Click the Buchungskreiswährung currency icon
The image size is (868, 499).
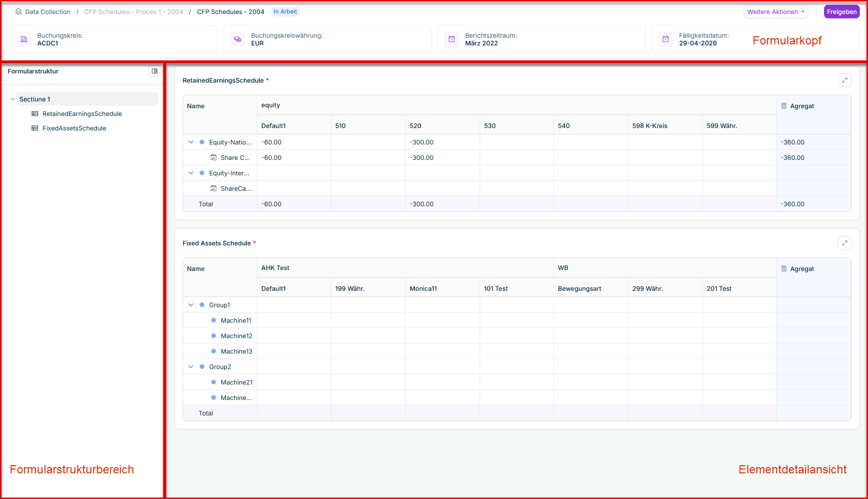tap(238, 39)
